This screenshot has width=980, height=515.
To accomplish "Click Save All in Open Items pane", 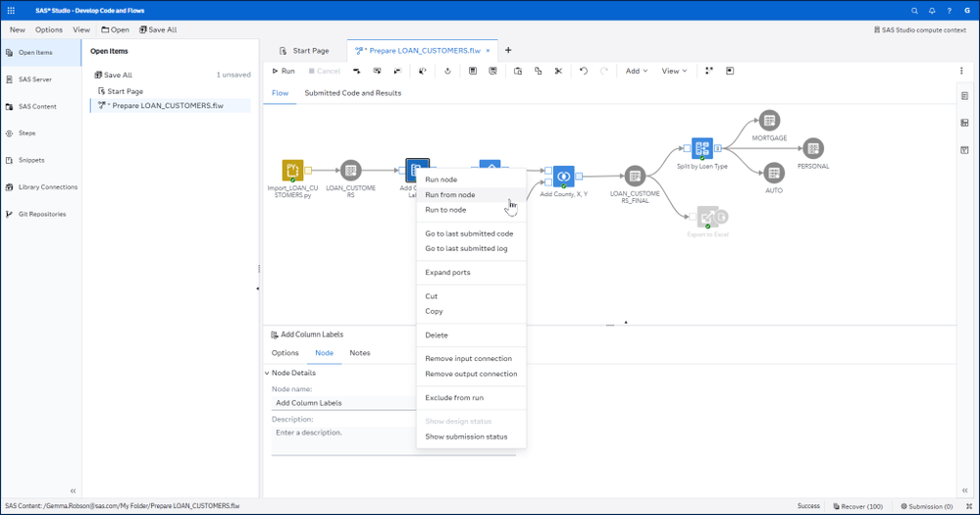I will point(113,75).
